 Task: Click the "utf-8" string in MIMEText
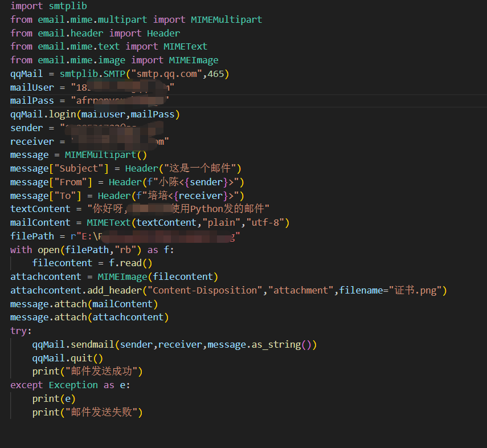point(265,223)
